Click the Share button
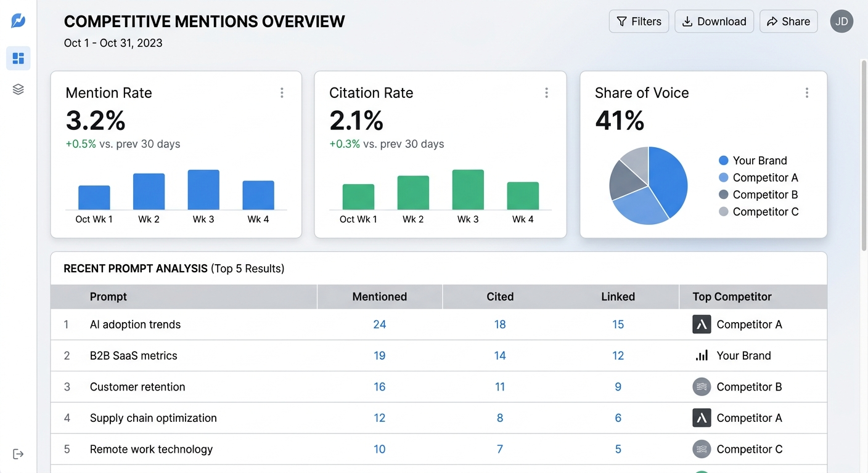This screenshot has height=473, width=868. coord(788,21)
